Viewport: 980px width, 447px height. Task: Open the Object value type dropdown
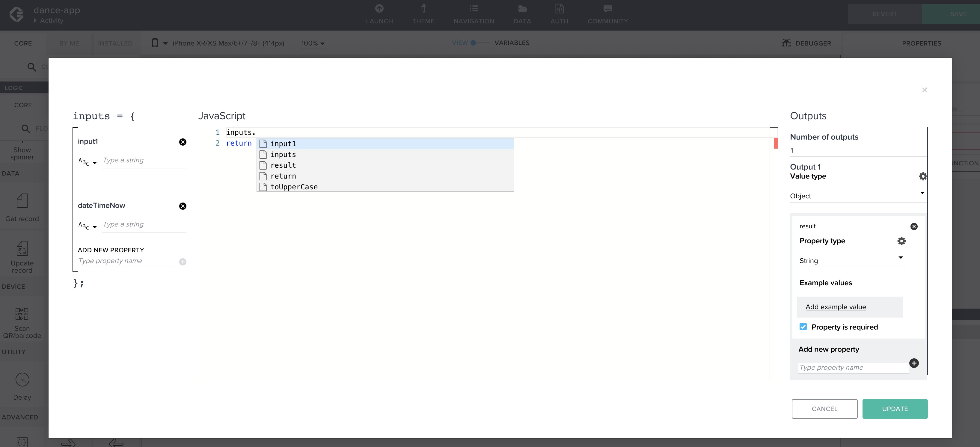(x=858, y=196)
